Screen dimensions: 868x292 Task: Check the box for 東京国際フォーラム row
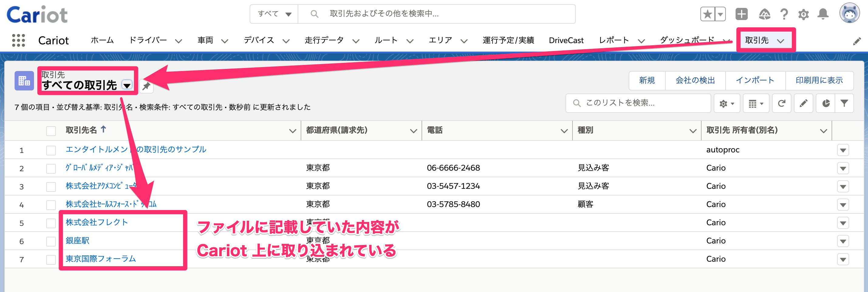(x=51, y=259)
